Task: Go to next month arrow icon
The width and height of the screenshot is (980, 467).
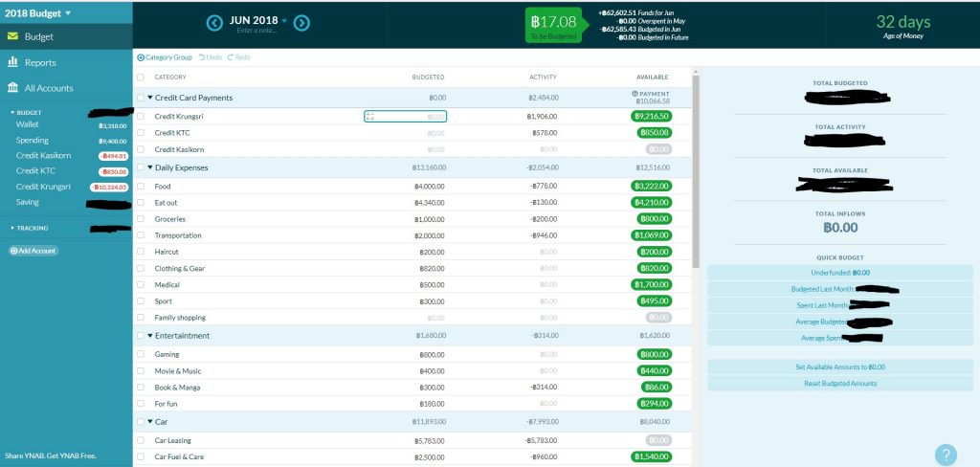Action: pyautogui.click(x=301, y=22)
